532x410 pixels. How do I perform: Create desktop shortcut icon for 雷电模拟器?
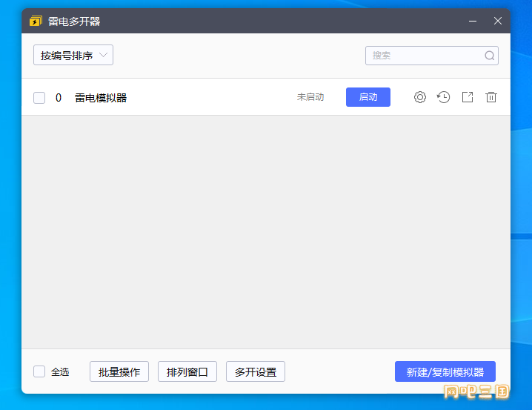(x=468, y=97)
